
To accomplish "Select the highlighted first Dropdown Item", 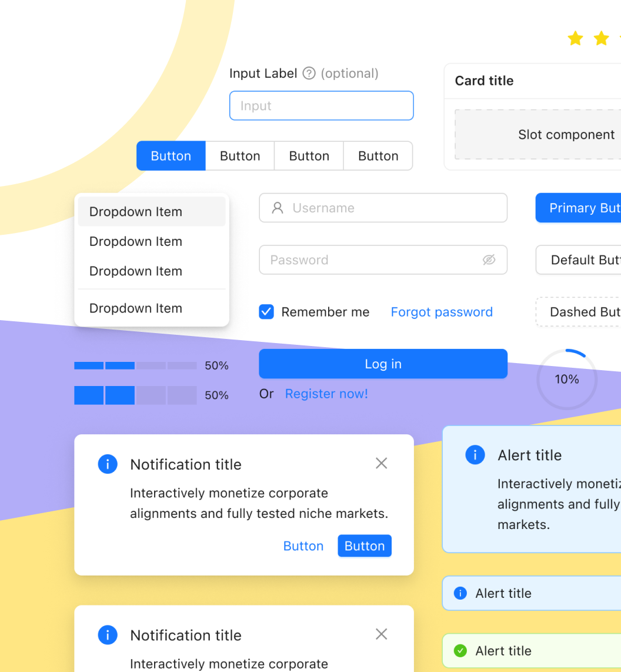I will (136, 212).
